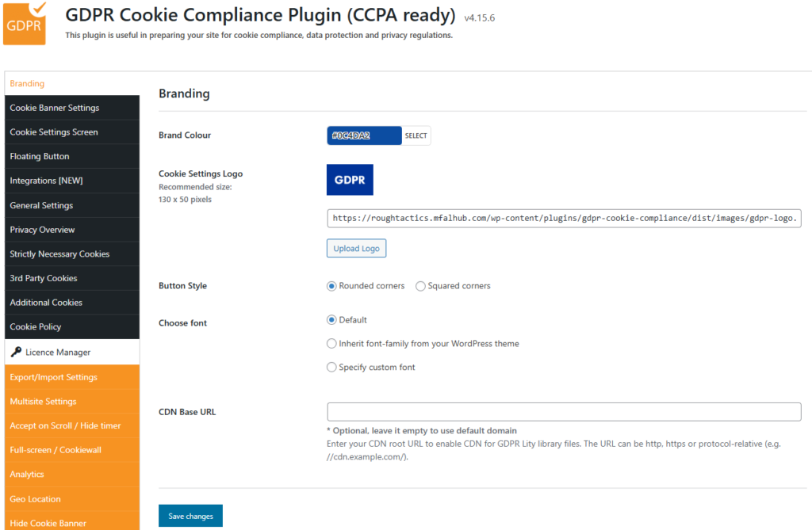Image resolution: width=812 pixels, height=530 pixels.
Task: Click Save changes button
Action: point(190,516)
